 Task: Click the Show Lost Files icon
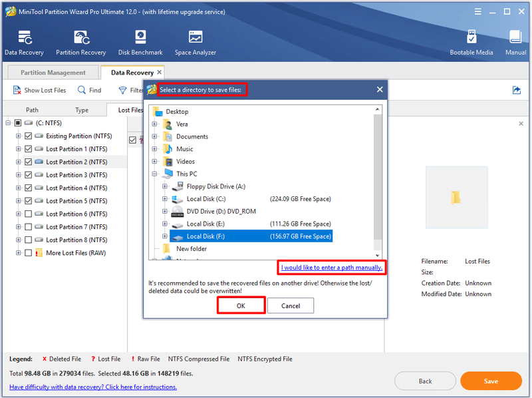point(17,90)
